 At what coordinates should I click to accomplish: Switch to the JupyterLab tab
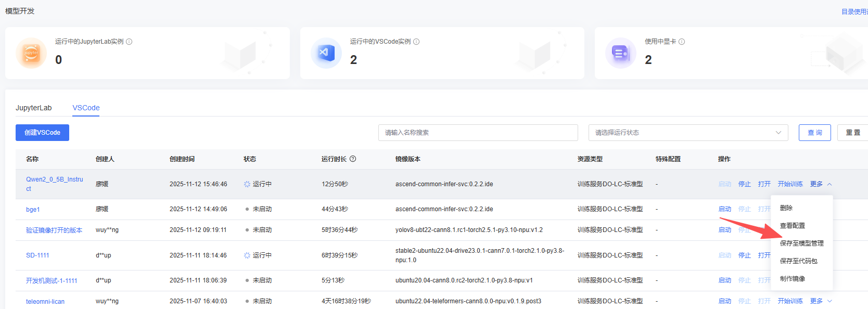33,108
